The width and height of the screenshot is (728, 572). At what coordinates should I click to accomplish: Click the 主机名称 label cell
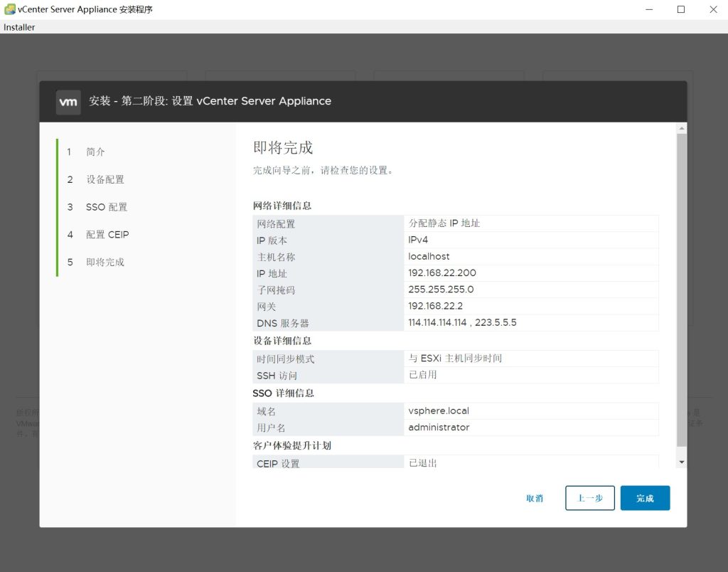328,257
